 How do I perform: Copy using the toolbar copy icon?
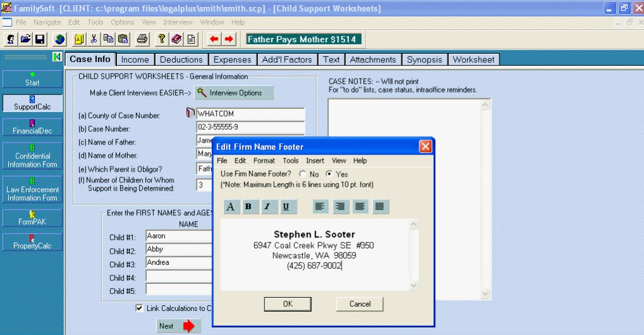(x=108, y=39)
